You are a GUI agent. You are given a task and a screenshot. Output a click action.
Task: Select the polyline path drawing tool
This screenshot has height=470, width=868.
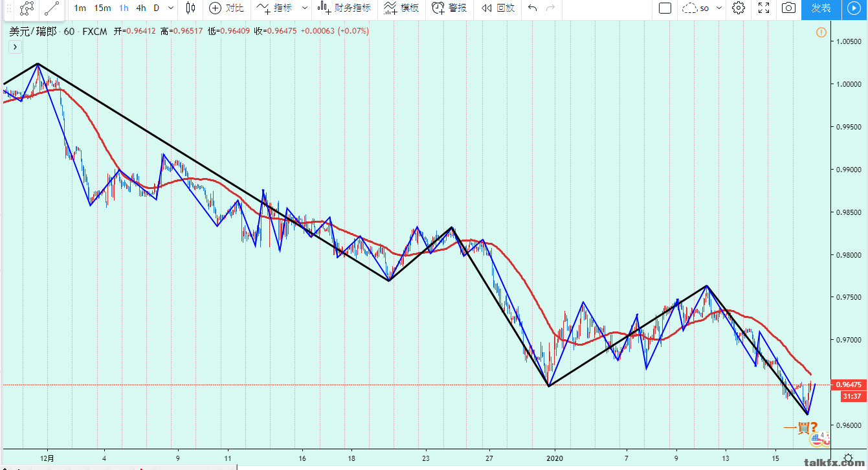[x=27, y=8]
